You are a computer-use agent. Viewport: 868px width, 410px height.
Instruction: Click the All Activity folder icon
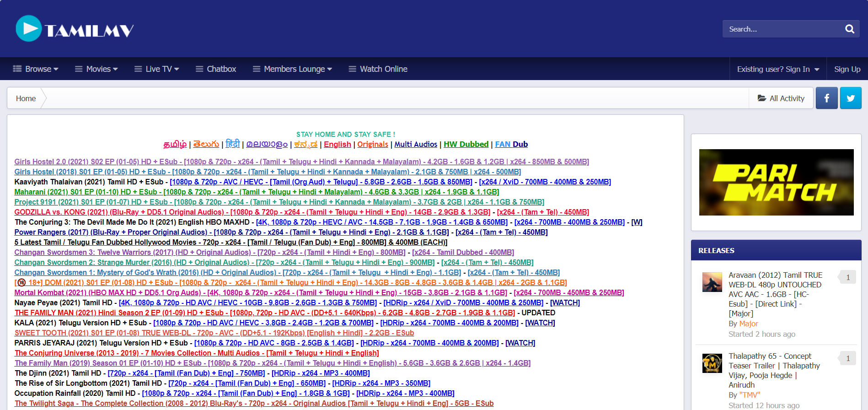tap(762, 98)
